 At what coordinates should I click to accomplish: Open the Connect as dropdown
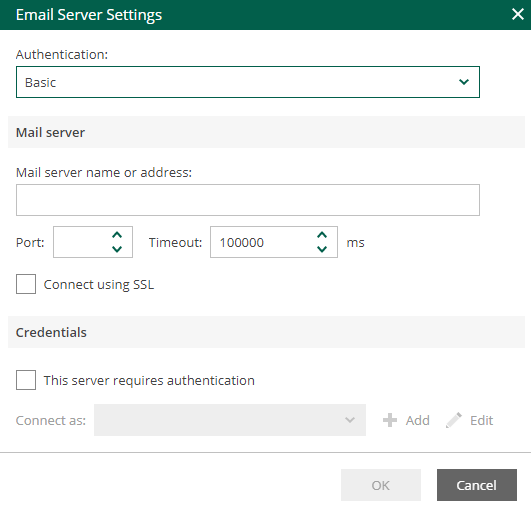coord(230,420)
